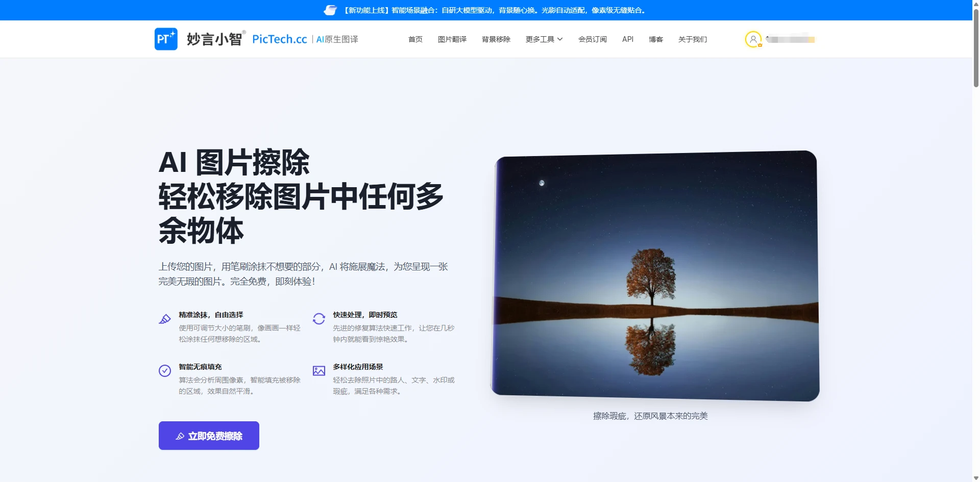Click the user avatar icon near account name
The height and width of the screenshot is (482, 980).
coord(753,39)
